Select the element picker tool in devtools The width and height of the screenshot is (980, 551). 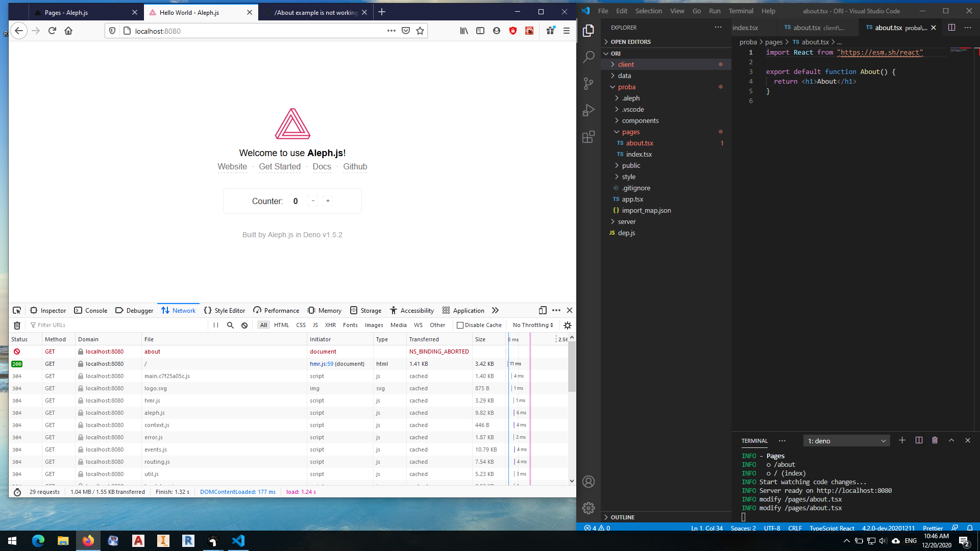pos(17,310)
